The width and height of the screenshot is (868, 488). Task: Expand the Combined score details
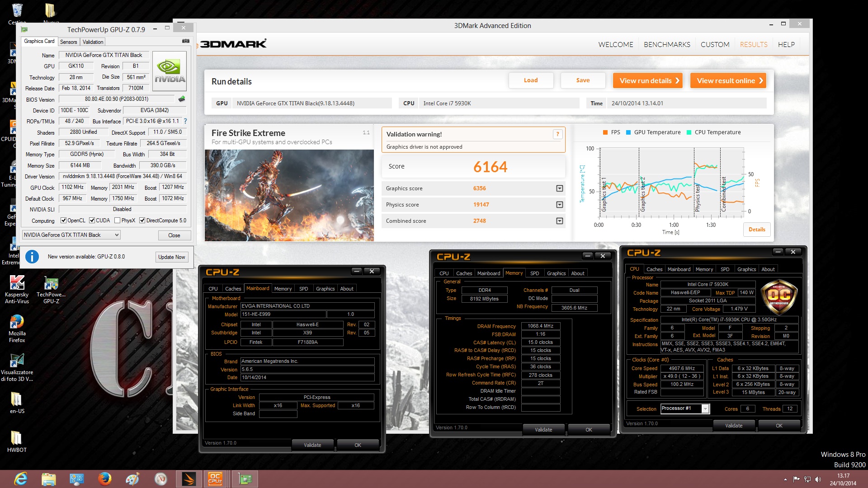pyautogui.click(x=559, y=221)
